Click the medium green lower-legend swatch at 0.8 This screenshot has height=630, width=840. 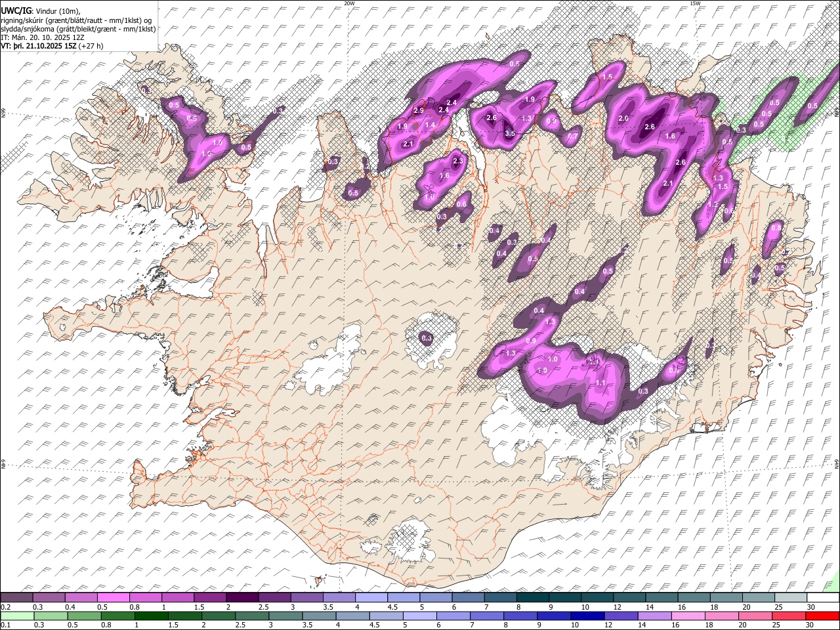pos(117,616)
